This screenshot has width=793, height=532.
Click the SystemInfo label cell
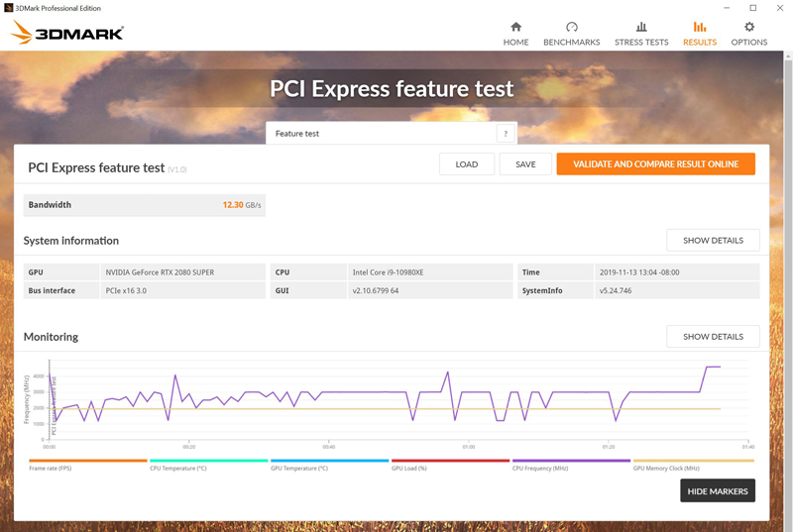point(555,290)
